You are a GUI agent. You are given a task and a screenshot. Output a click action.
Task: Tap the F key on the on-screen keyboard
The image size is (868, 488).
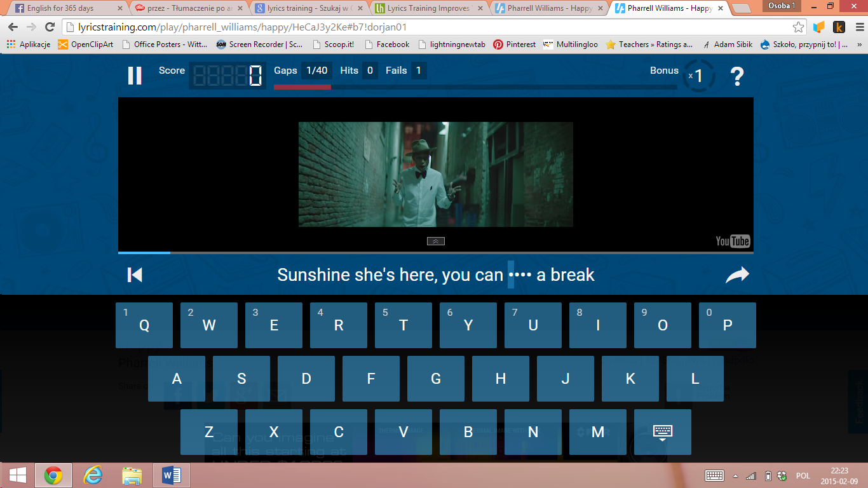coord(371,379)
